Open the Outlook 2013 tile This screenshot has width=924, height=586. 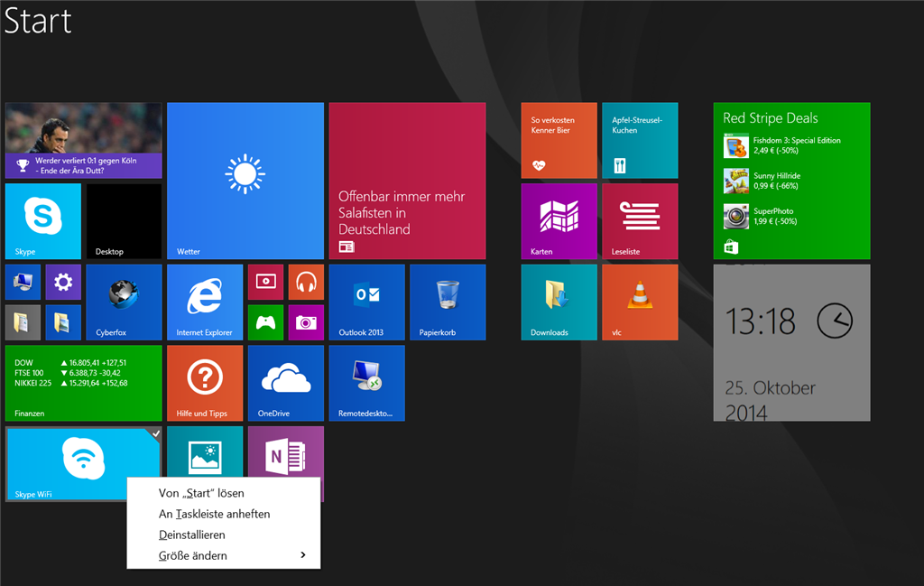[366, 302]
